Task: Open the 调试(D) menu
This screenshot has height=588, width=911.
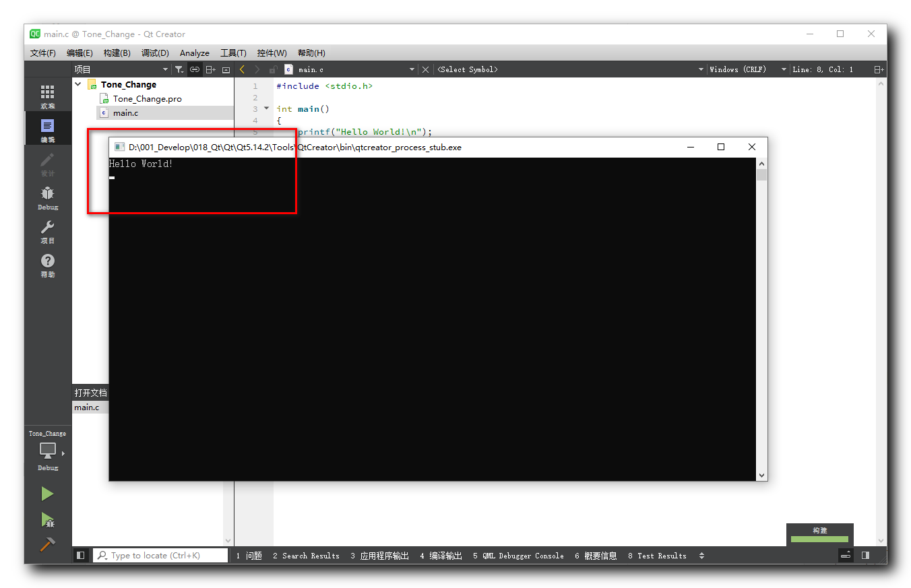Action: (155, 53)
